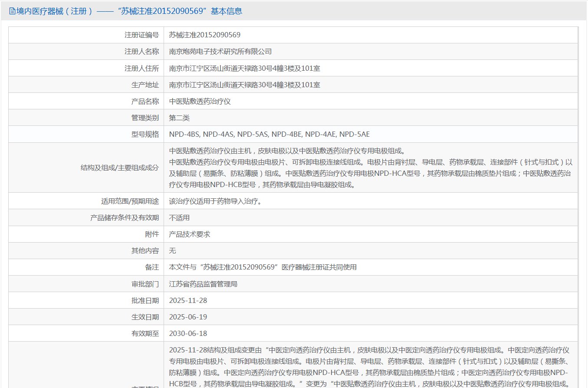Click the 产品名称 label

145,101
